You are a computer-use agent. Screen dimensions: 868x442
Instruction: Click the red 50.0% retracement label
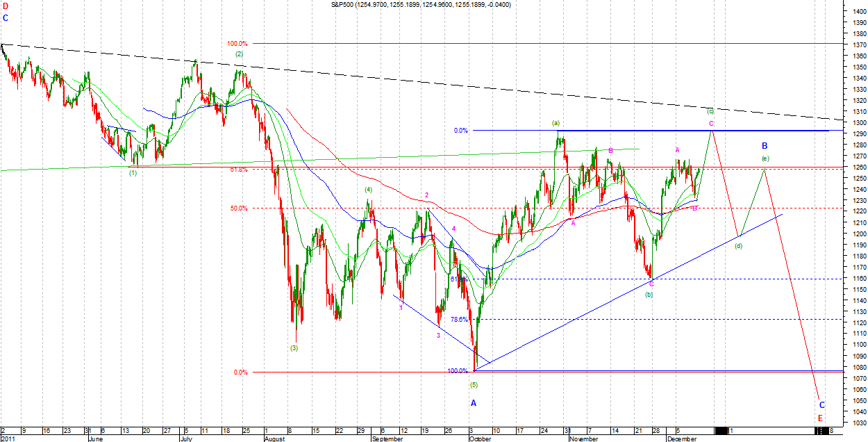239,208
